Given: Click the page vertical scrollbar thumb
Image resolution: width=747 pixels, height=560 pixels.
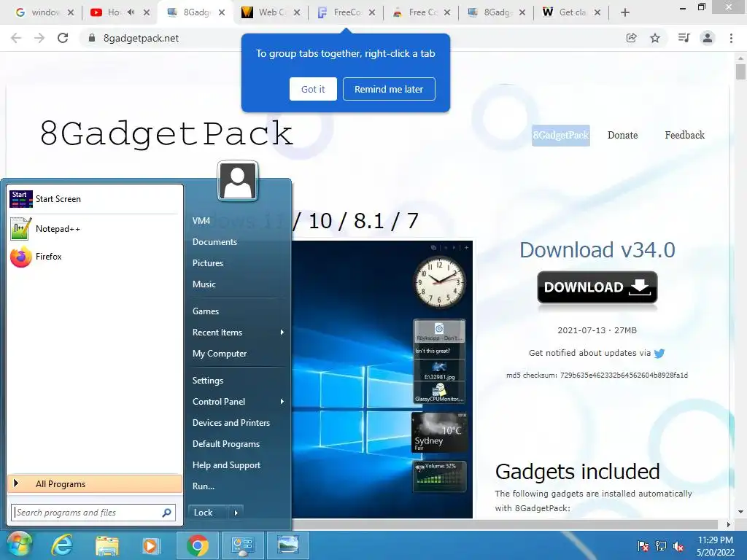Looking at the screenshot, I should tap(740, 71).
